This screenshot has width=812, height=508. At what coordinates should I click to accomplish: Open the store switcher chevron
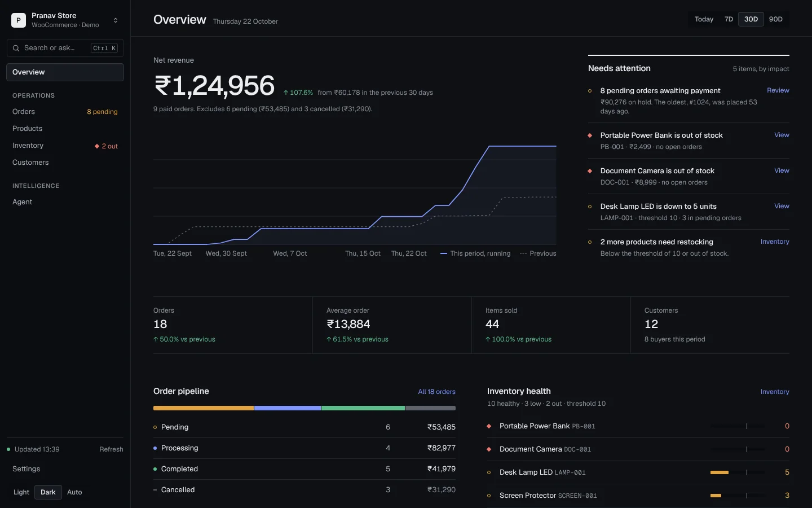116,20
